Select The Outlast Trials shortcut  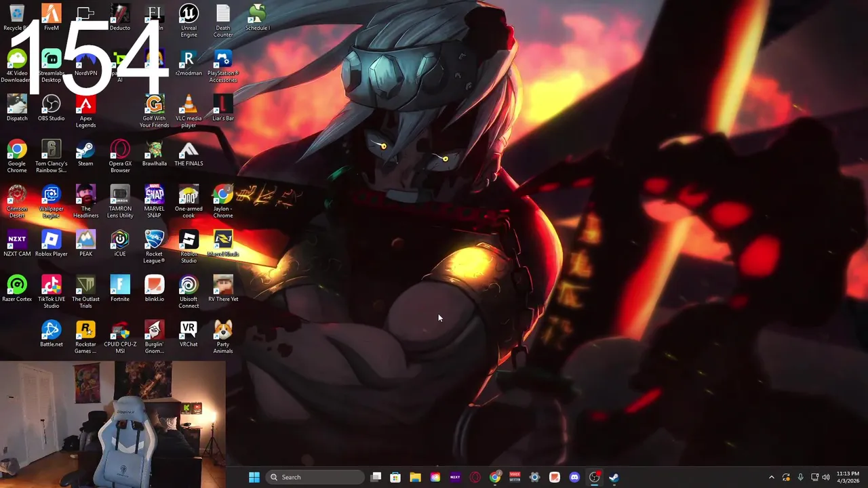[x=85, y=293]
